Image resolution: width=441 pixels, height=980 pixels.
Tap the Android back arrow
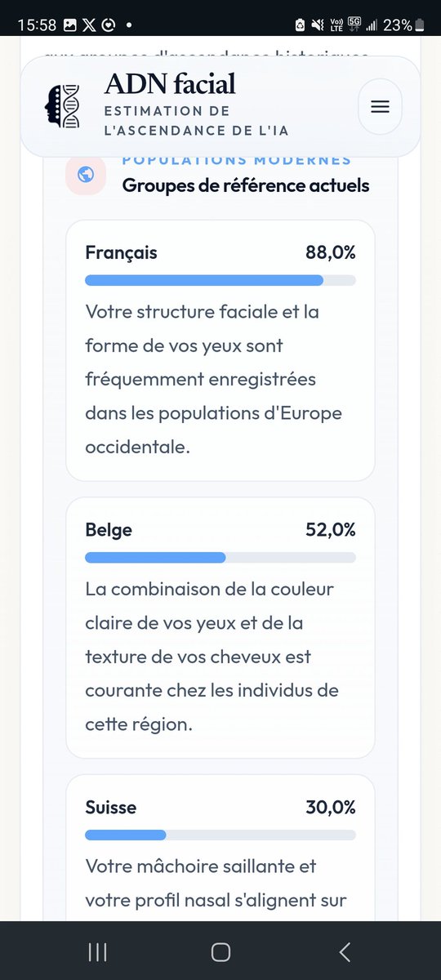[345, 951]
